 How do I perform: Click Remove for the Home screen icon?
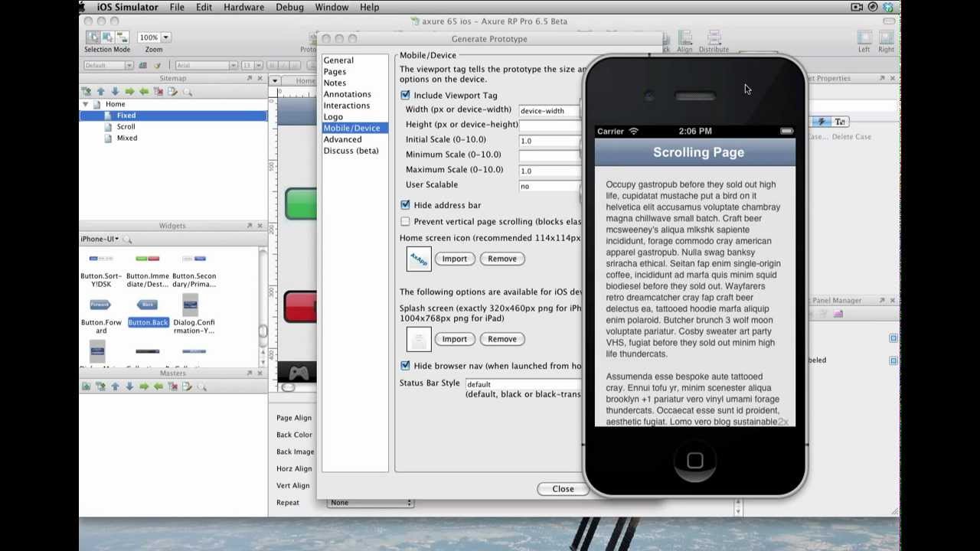tap(502, 259)
